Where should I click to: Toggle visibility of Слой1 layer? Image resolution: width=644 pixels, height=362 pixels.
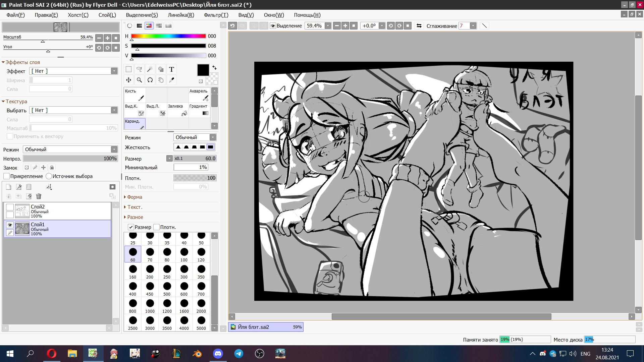click(x=10, y=225)
